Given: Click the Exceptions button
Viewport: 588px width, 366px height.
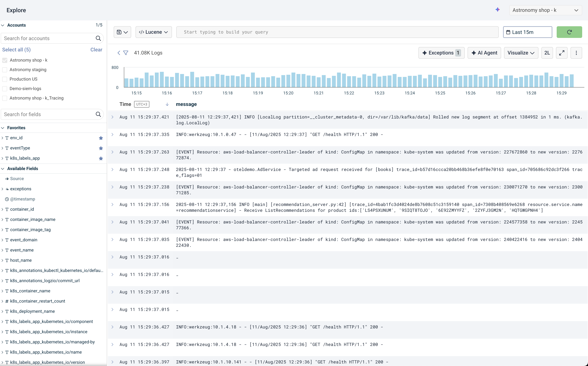Looking at the screenshot, I should (x=441, y=53).
